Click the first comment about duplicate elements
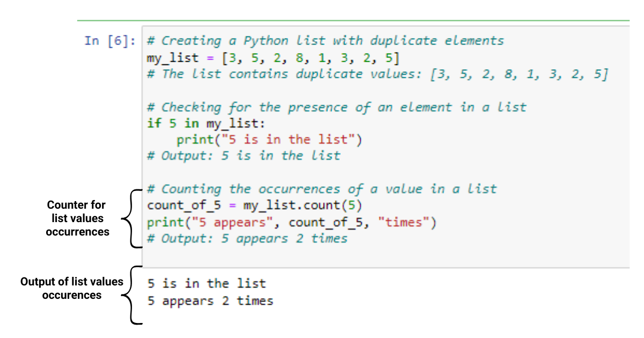The width and height of the screenshot is (644, 338). coord(326,41)
